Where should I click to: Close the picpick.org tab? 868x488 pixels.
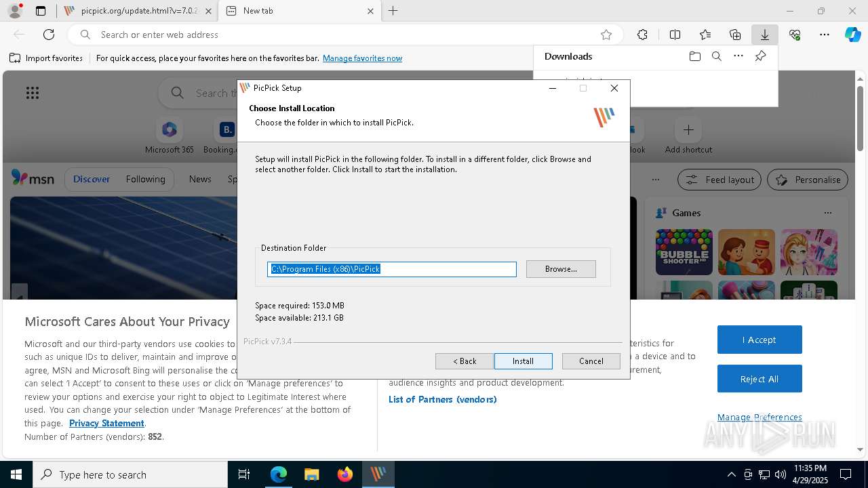[x=208, y=11]
